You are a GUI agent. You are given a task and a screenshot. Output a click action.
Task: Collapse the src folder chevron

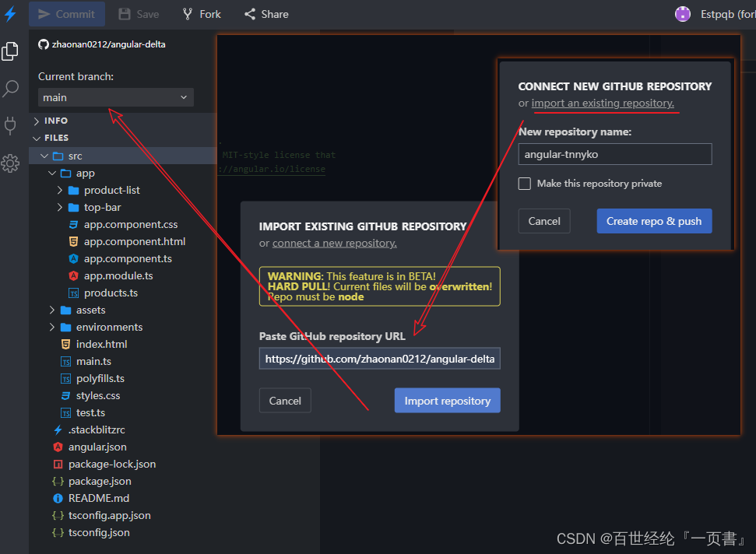coord(44,156)
